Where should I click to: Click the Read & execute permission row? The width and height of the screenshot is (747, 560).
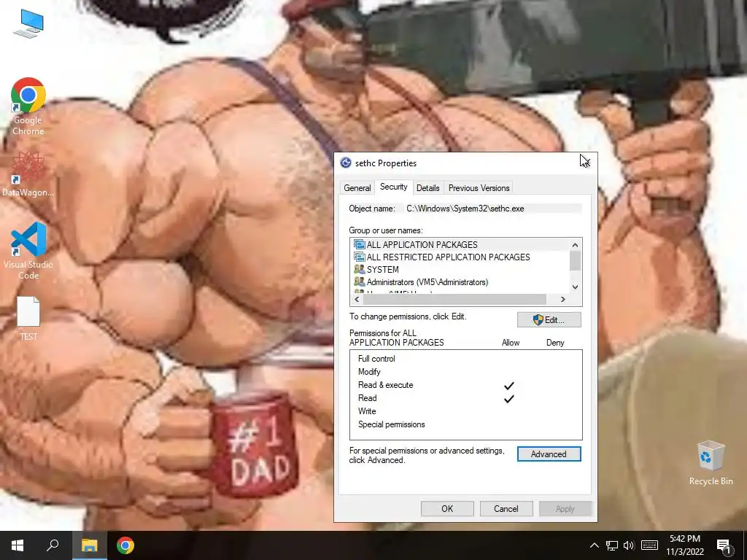point(465,385)
